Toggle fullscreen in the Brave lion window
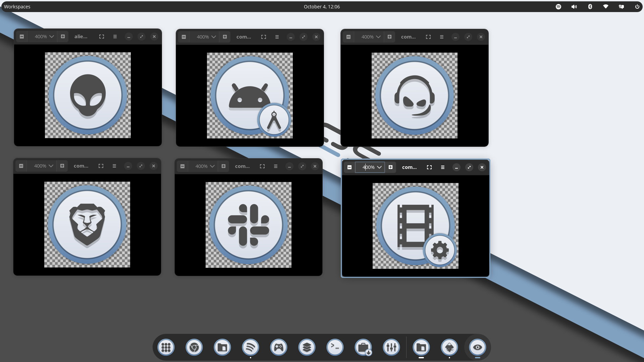The height and width of the screenshot is (362, 644). point(101,166)
